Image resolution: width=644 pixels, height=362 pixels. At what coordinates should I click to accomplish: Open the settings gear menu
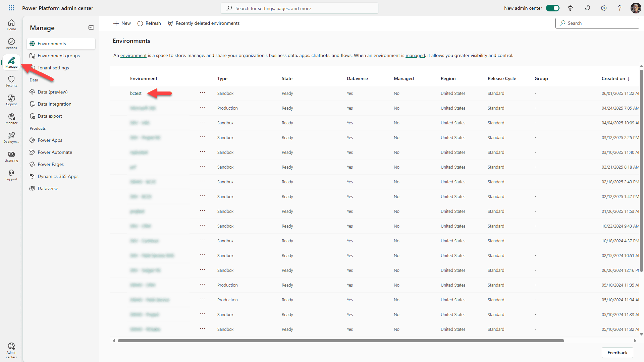(x=603, y=8)
